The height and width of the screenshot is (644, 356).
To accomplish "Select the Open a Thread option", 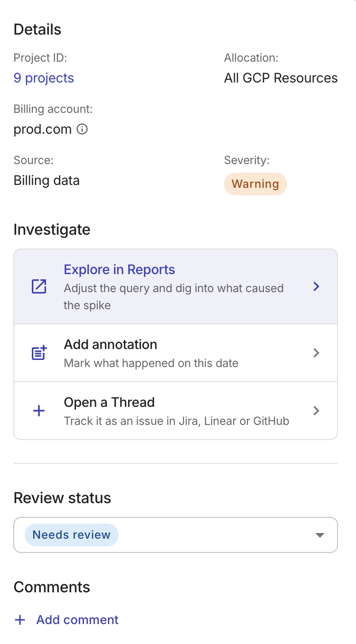I will pos(176,411).
